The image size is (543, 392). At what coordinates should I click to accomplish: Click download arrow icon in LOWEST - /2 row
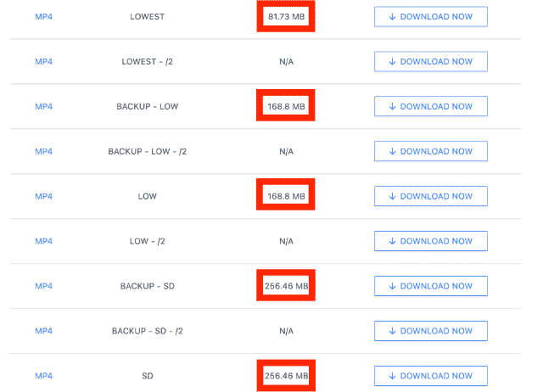[x=392, y=62]
